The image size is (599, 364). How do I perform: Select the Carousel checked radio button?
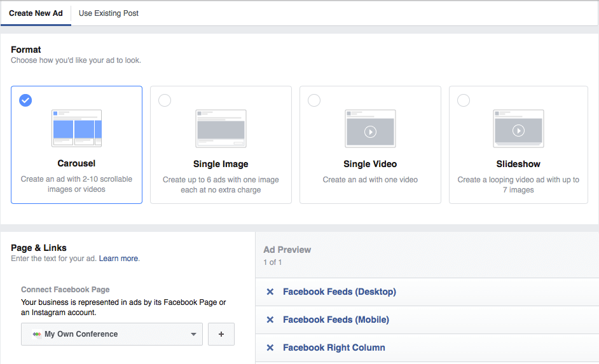25,100
